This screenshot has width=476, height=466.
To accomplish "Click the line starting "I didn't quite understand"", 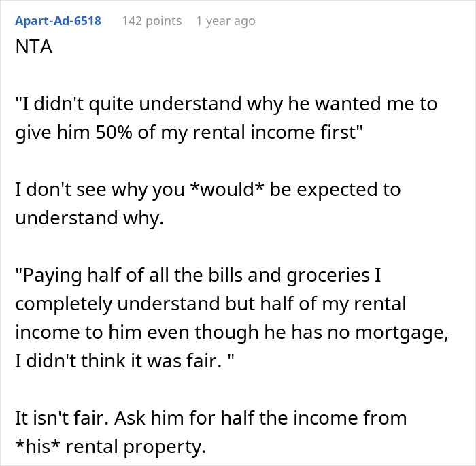I will pyautogui.click(x=226, y=105).
